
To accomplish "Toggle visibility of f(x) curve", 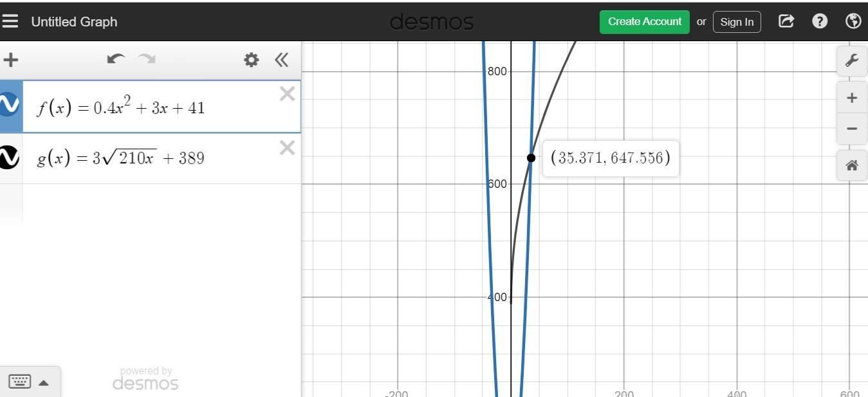I will click(x=9, y=104).
